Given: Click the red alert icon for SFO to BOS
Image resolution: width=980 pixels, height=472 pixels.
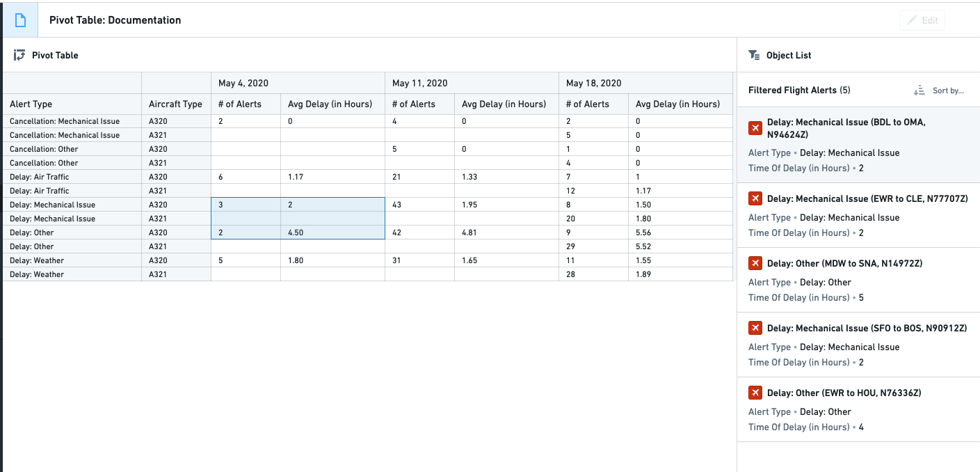Looking at the screenshot, I should tap(755, 328).
